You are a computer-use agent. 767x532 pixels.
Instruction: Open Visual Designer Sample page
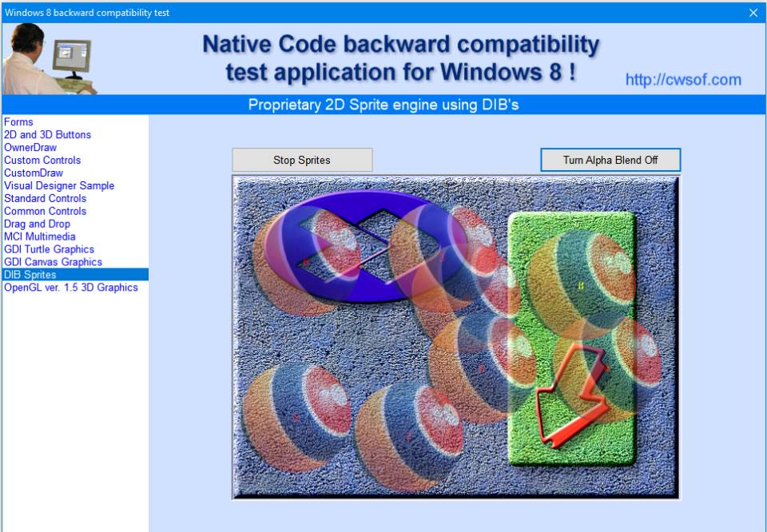[x=59, y=186]
